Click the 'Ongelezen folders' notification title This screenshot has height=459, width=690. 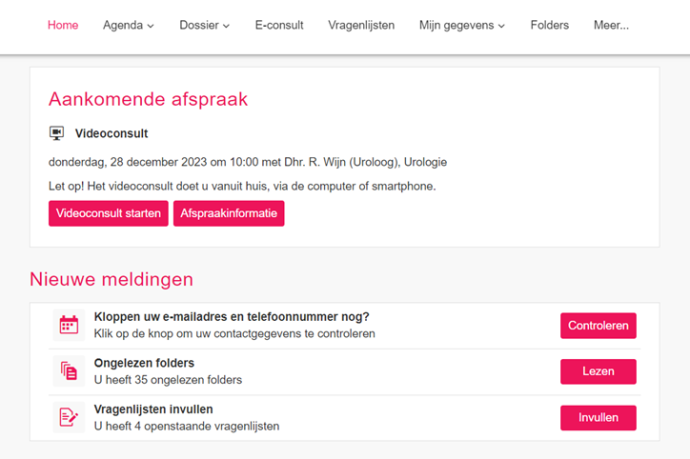(x=144, y=363)
